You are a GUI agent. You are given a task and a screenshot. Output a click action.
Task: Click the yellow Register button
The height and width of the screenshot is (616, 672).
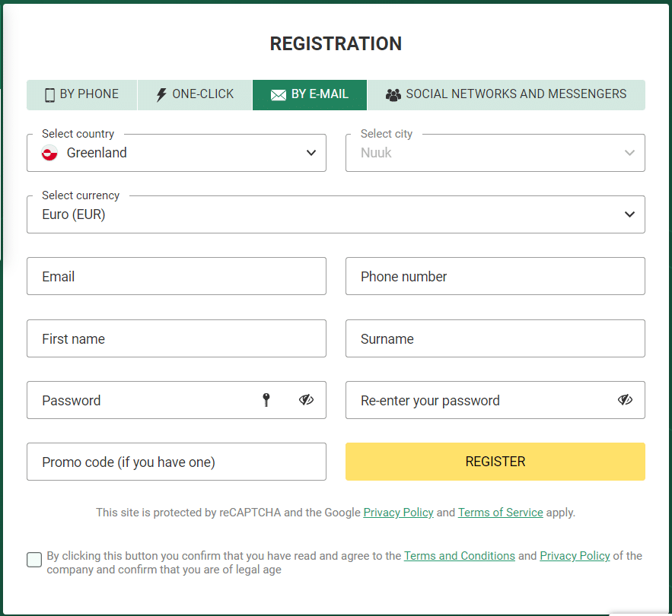tap(495, 462)
